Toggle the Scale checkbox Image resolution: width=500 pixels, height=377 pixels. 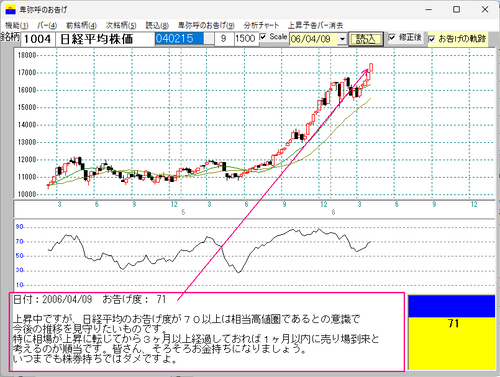point(263,37)
